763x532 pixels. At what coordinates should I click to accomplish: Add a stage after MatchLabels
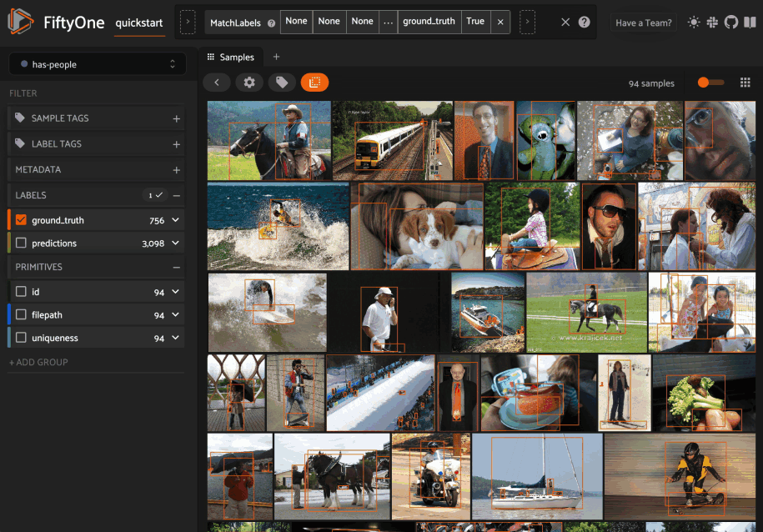coord(527,23)
